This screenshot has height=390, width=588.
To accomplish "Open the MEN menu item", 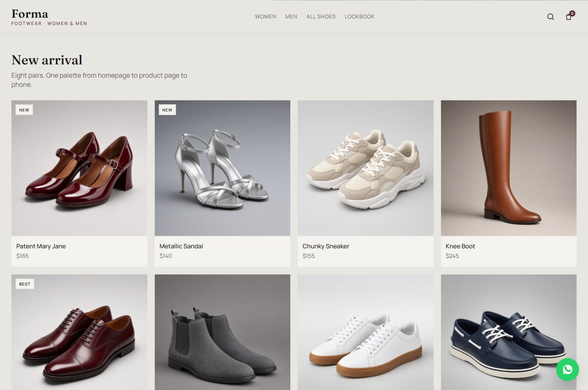I will (x=291, y=17).
